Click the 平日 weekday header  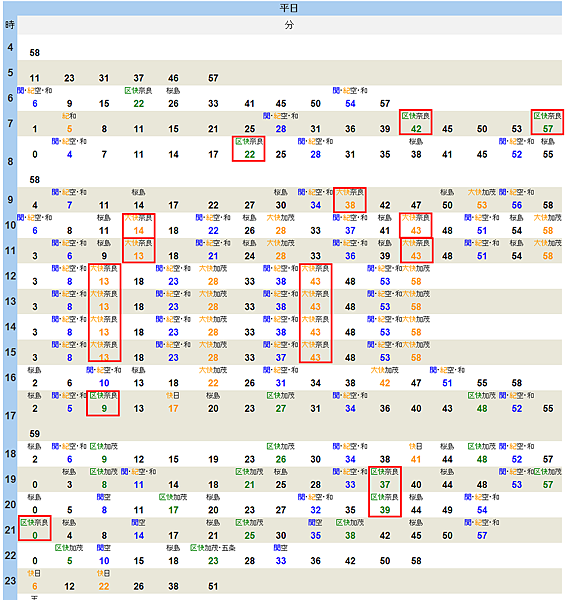point(289,8)
